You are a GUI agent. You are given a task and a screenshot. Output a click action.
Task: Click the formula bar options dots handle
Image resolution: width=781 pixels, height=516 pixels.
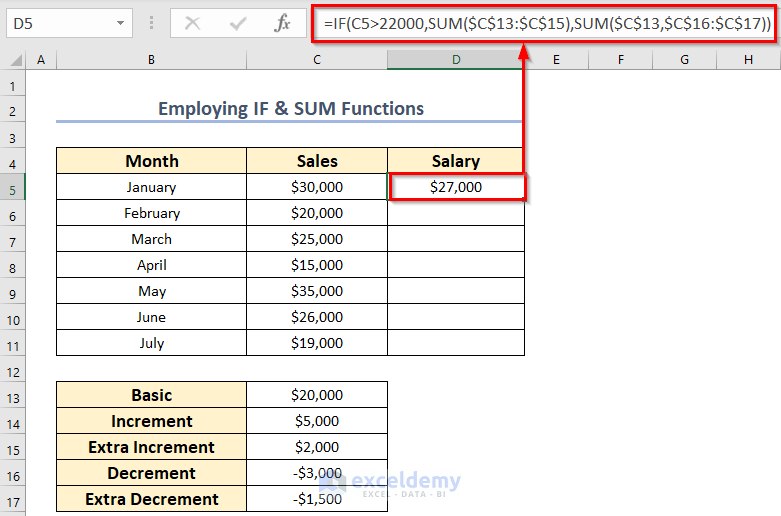151,23
